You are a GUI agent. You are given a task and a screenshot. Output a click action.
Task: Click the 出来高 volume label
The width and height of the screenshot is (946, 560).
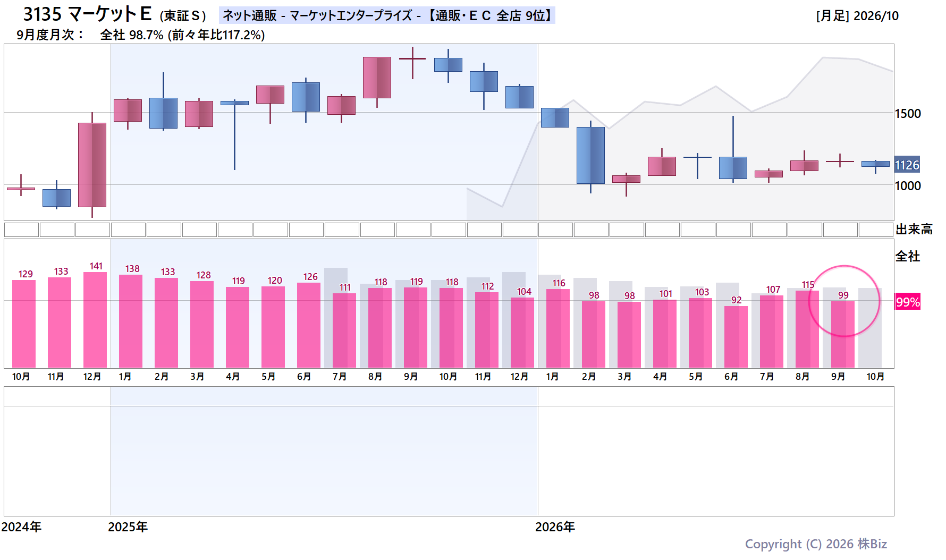[914, 230]
